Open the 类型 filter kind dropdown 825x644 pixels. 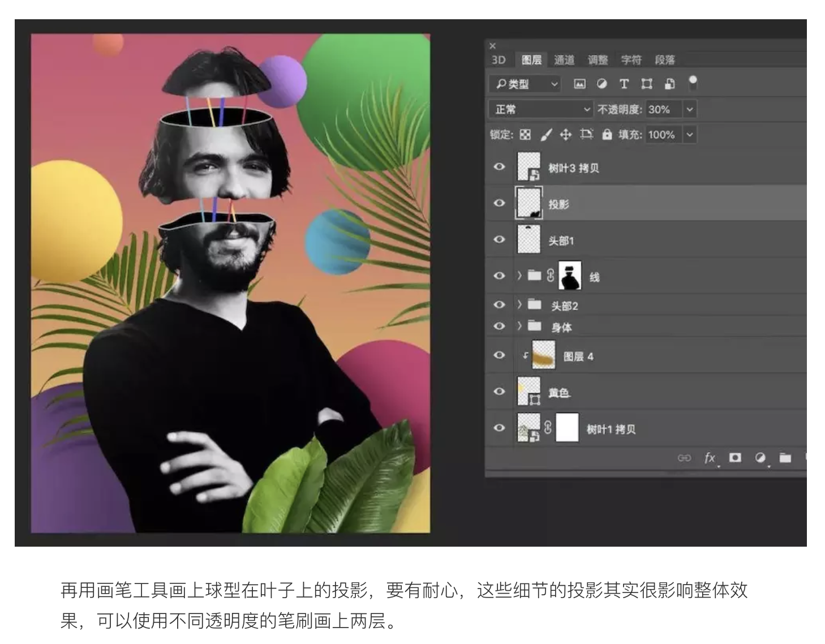(x=525, y=84)
